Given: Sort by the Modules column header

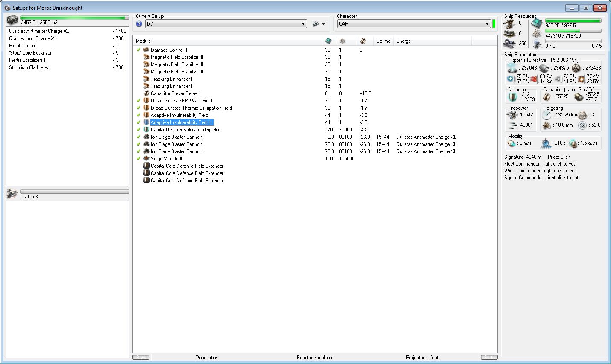Looking at the screenshot, I should coord(227,41).
